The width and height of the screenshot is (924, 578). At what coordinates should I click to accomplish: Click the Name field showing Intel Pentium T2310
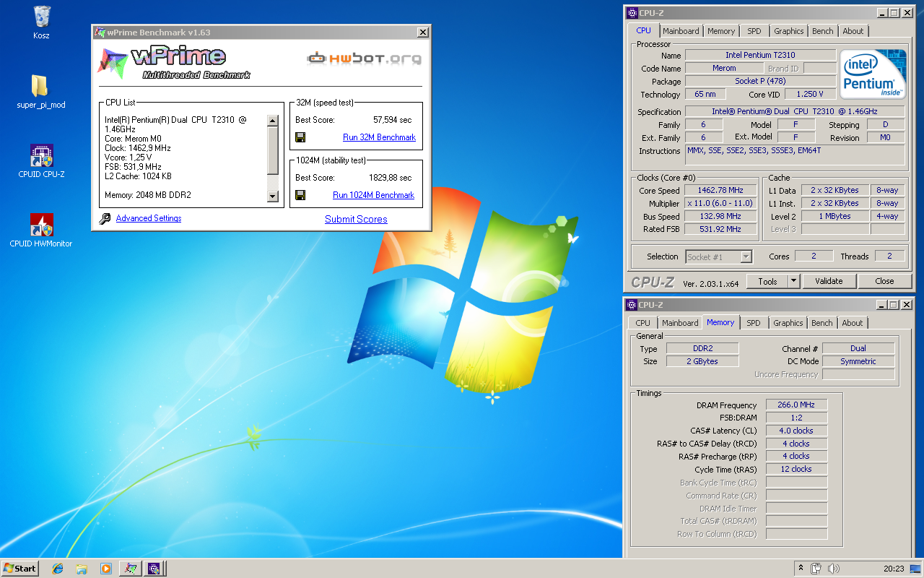[760, 55]
